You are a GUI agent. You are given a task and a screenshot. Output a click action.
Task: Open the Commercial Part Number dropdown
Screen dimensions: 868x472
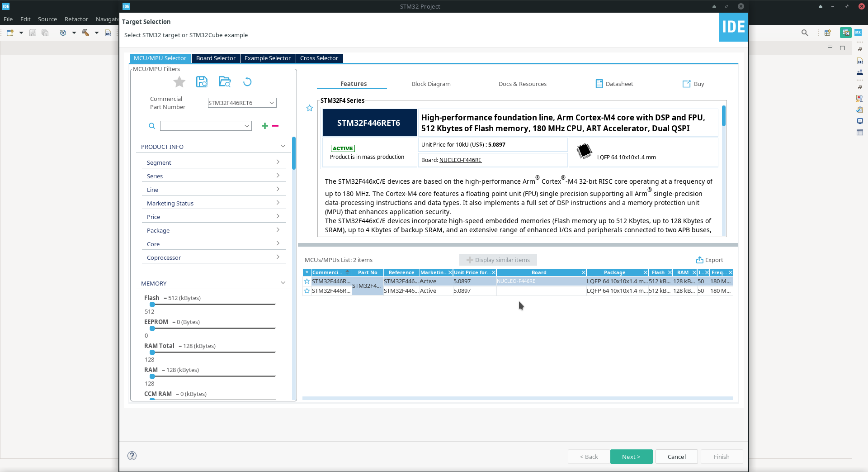(271, 103)
